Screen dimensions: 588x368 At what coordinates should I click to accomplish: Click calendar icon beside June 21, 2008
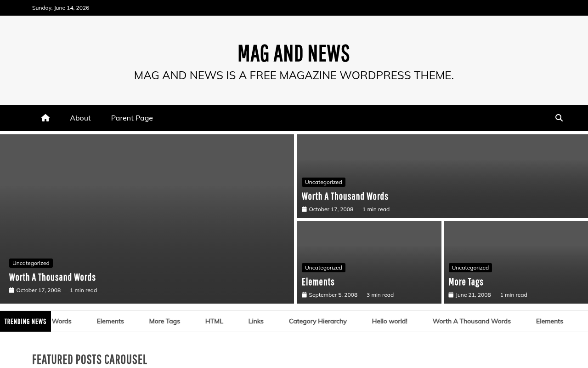pyautogui.click(x=451, y=295)
